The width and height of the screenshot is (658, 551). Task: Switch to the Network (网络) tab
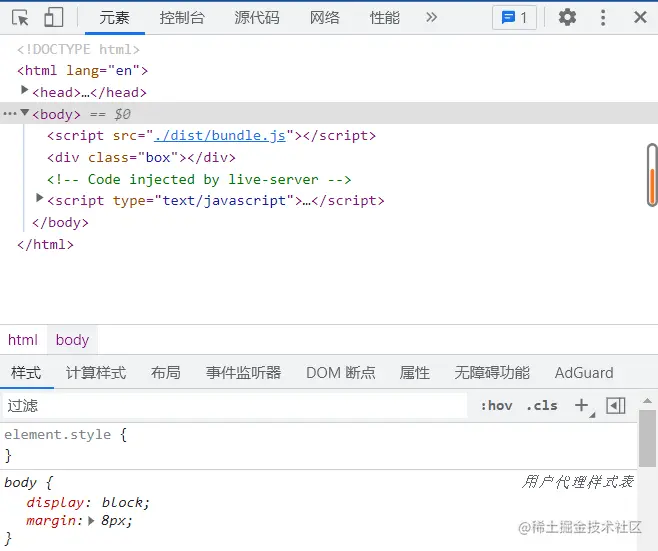tap(324, 18)
